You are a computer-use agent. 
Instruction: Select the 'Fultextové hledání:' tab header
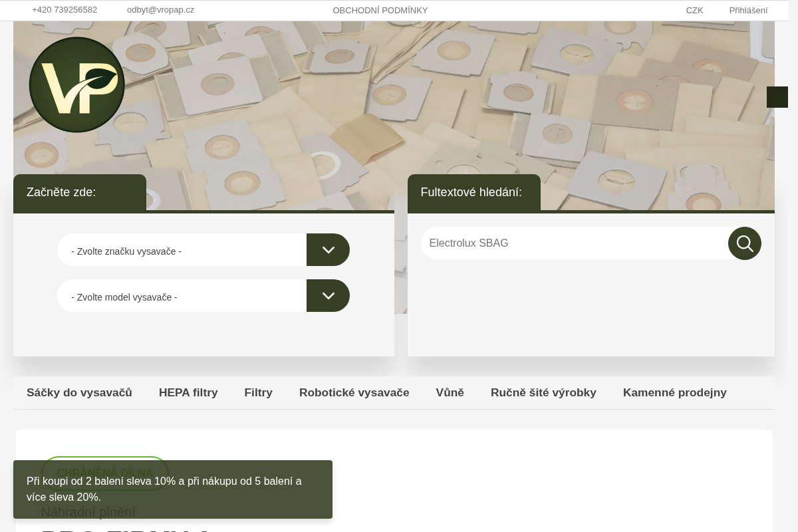tap(474, 193)
